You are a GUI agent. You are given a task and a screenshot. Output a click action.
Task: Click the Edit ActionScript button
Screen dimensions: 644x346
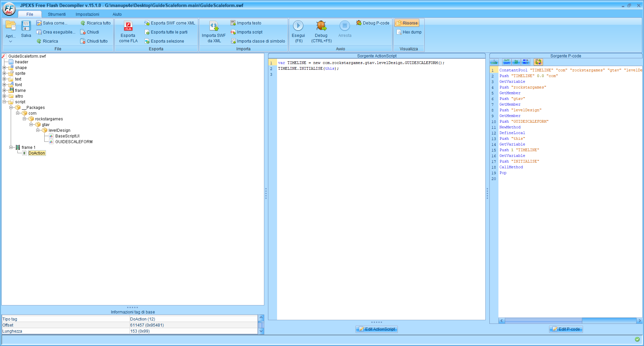(x=377, y=329)
